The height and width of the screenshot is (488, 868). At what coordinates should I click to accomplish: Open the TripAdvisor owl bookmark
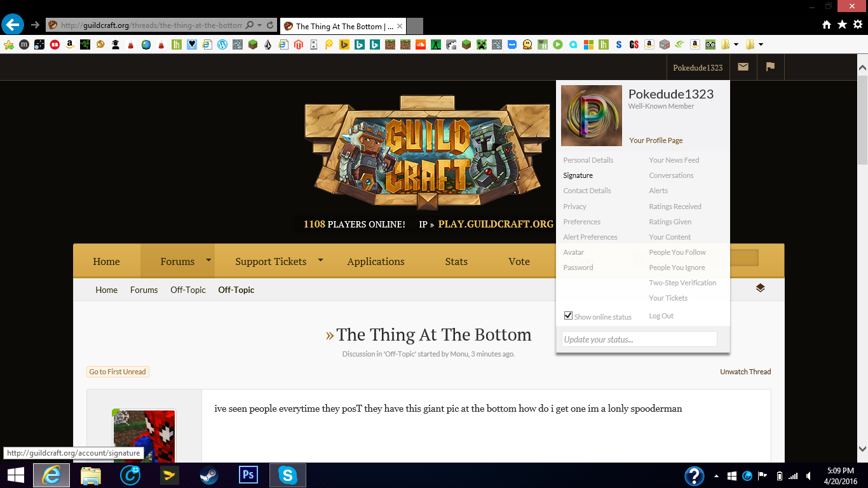point(711,44)
